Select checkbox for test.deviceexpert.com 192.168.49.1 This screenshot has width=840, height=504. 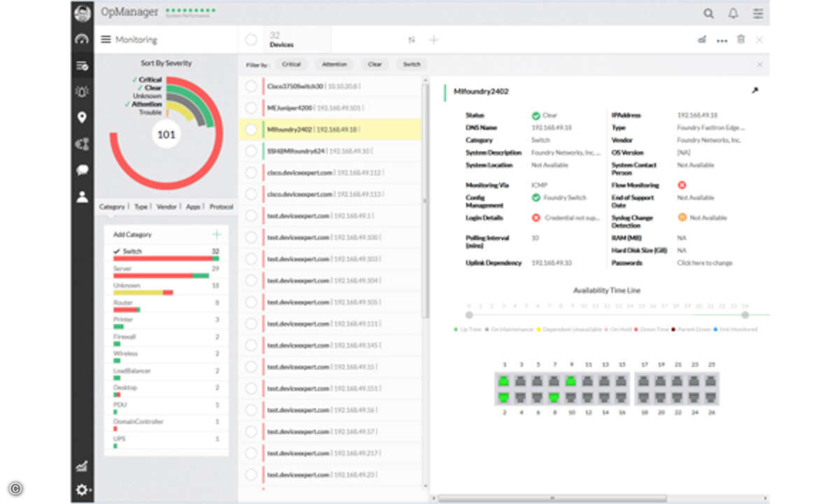click(251, 216)
